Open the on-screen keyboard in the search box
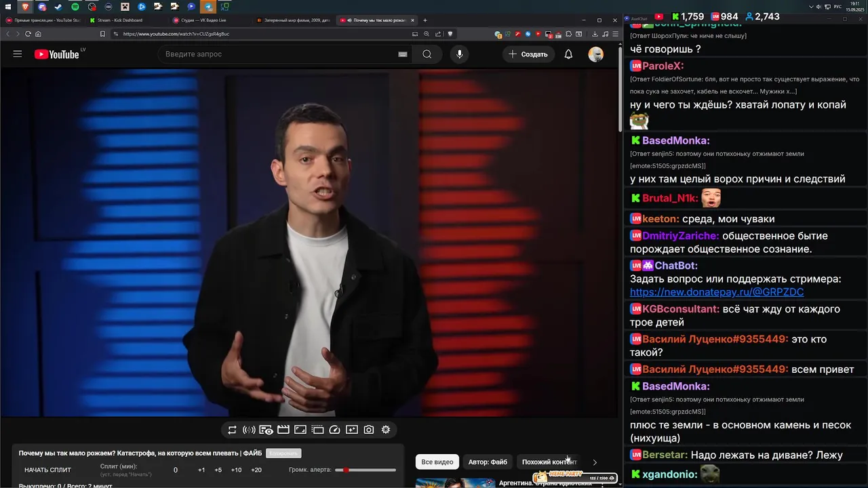The height and width of the screenshot is (488, 868). point(402,54)
